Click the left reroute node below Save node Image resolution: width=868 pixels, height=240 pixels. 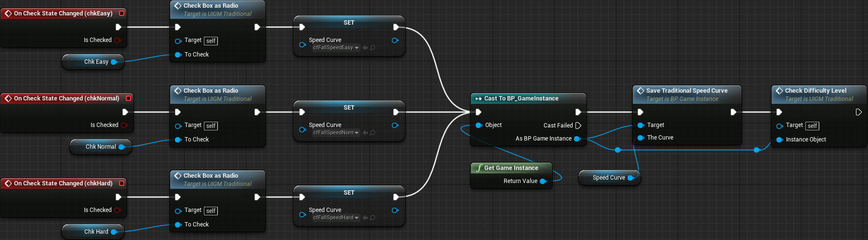point(618,150)
